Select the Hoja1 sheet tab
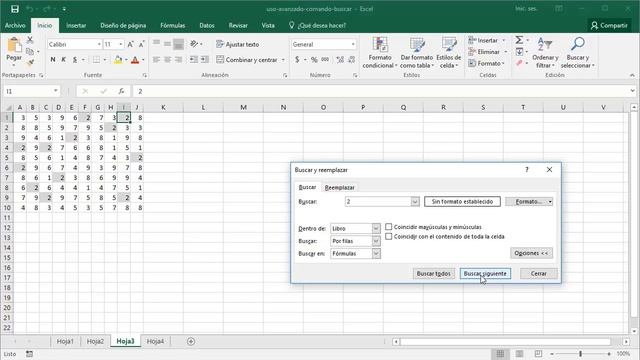The height and width of the screenshot is (360, 640). [x=65, y=341]
